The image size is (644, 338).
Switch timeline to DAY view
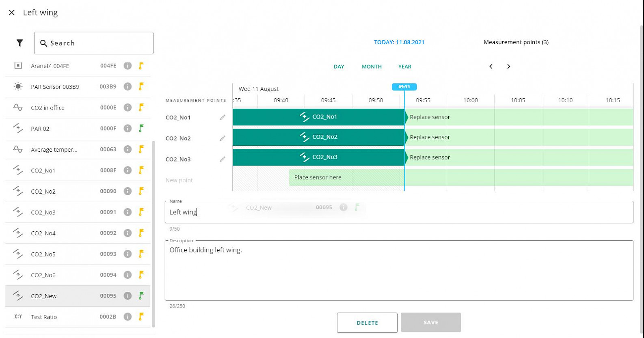point(339,67)
